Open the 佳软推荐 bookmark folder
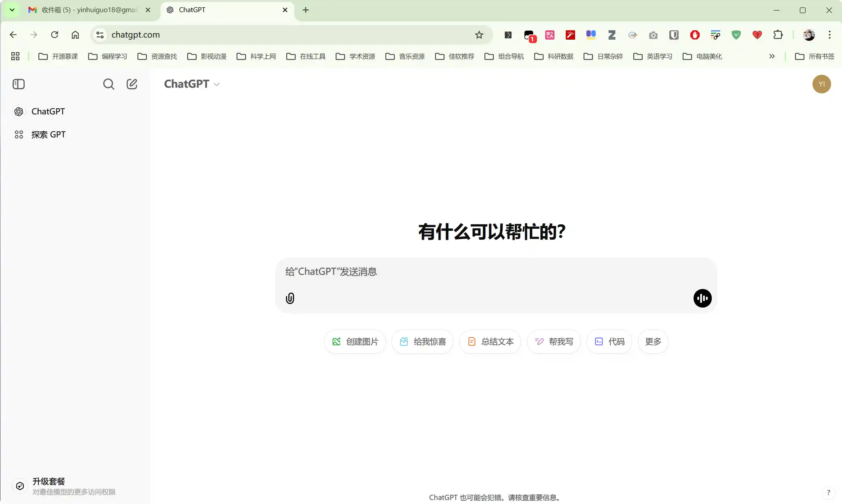The height and width of the screenshot is (504, 842). pos(455,56)
